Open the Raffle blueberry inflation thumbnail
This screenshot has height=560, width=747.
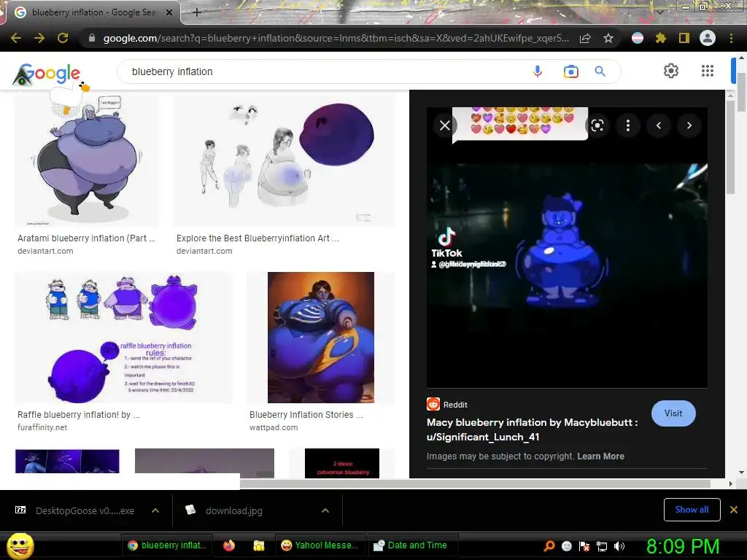[124, 338]
